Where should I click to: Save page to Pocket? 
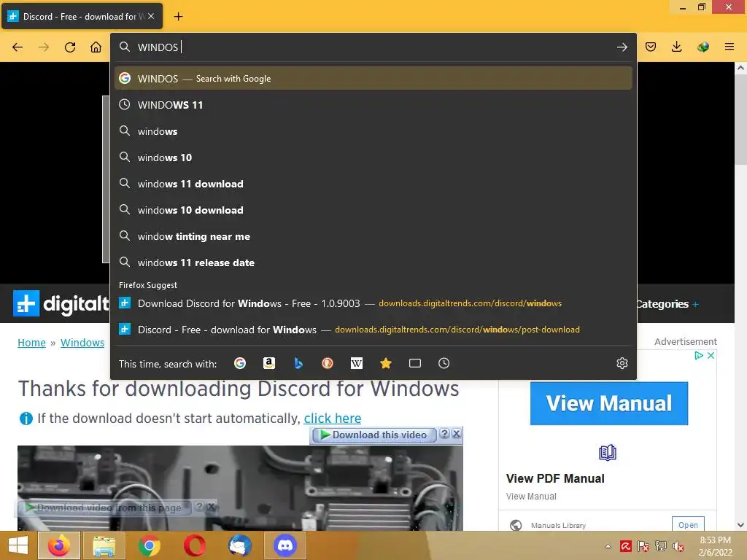point(651,47)
